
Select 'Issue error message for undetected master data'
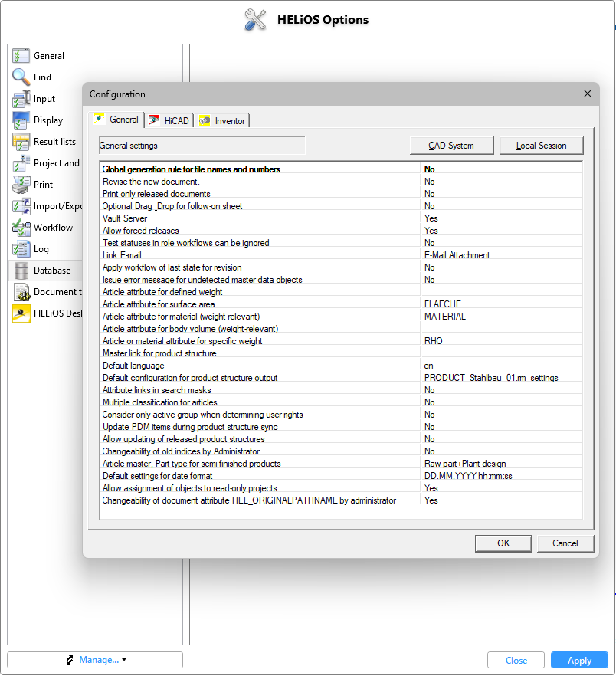coord(341,280)
